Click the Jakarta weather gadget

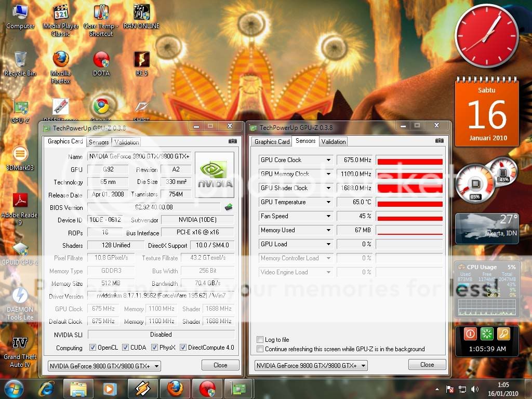pos(487,229)
